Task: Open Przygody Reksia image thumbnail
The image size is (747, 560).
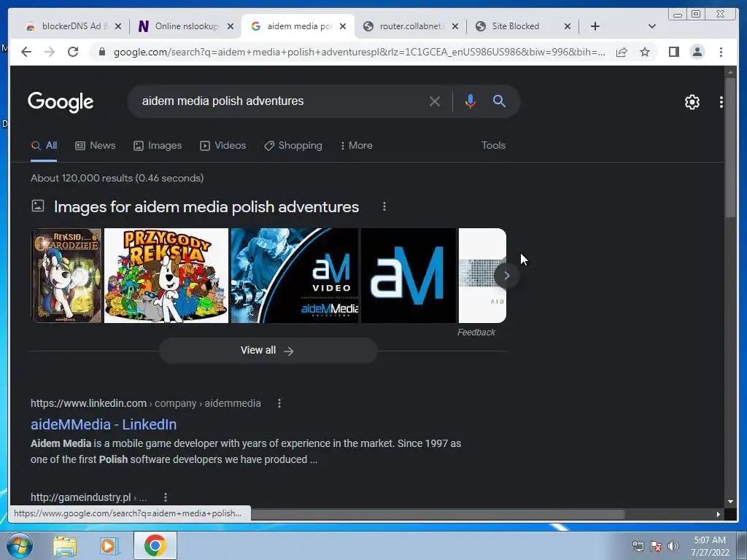Action: [x=166, y=275]
